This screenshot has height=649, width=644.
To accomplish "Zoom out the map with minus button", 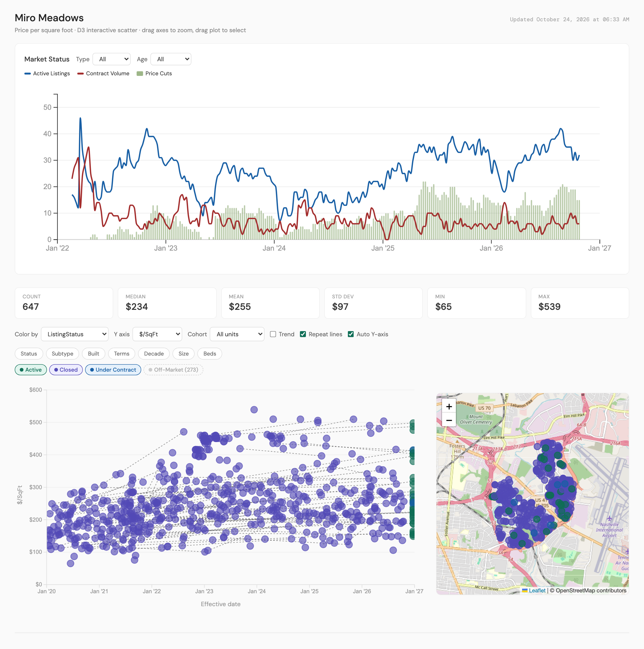I will pyautogui.click(x=449, y=420).
